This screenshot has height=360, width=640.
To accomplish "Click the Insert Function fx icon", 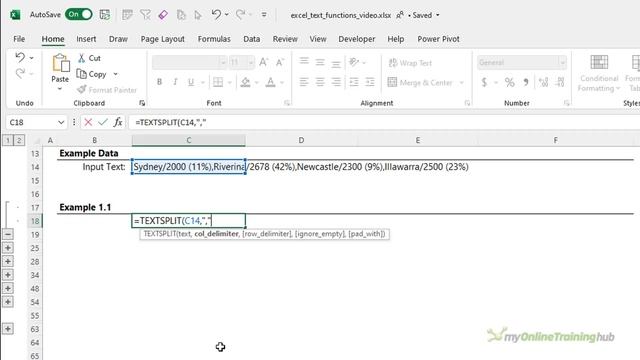I will coord(118,122).
